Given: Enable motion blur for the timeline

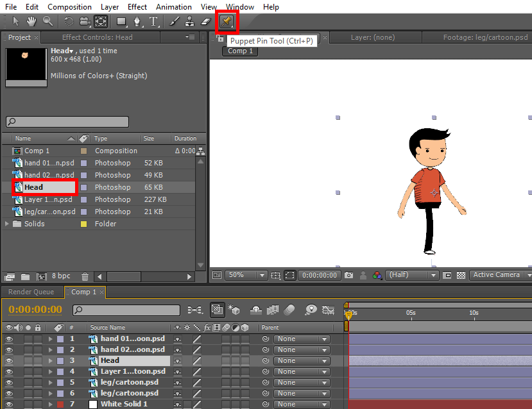Looking at the screenshot, I should [289, 310].
